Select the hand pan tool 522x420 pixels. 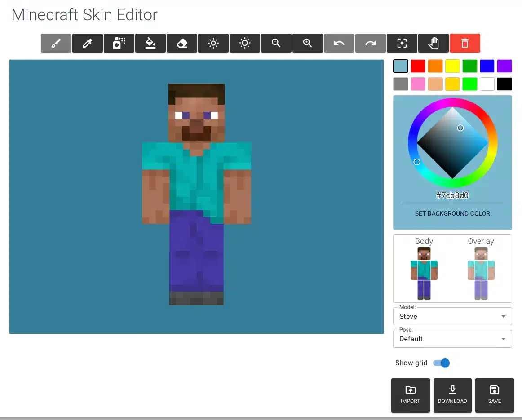(x=434, y=43)
